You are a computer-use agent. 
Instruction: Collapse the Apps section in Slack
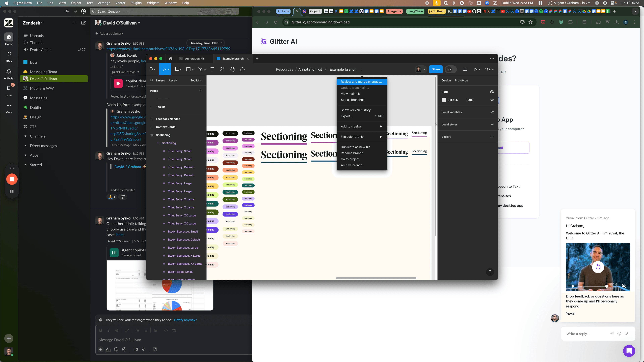pos(25,155)
